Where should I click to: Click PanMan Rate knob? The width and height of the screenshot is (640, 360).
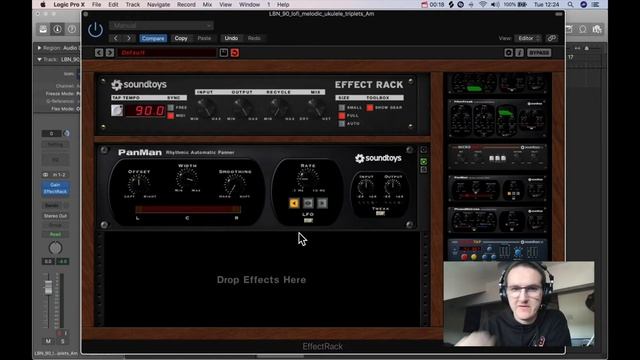[308, 179]
